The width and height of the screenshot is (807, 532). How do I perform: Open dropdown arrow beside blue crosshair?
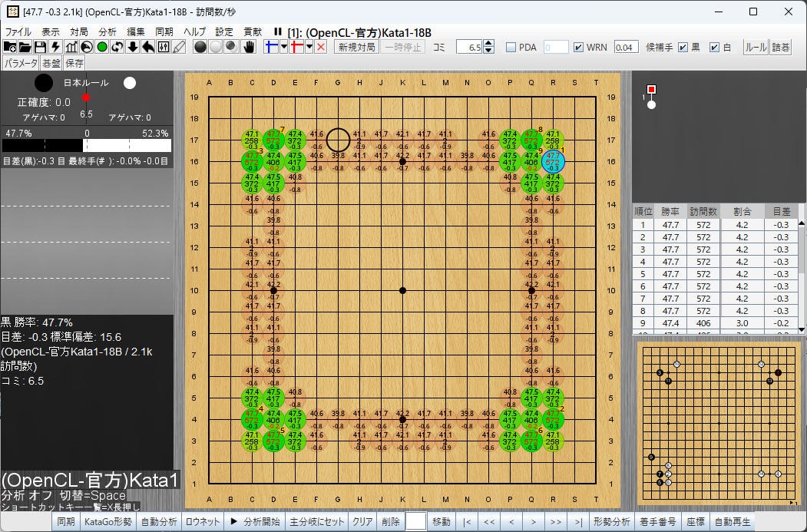tap(283, 48)
